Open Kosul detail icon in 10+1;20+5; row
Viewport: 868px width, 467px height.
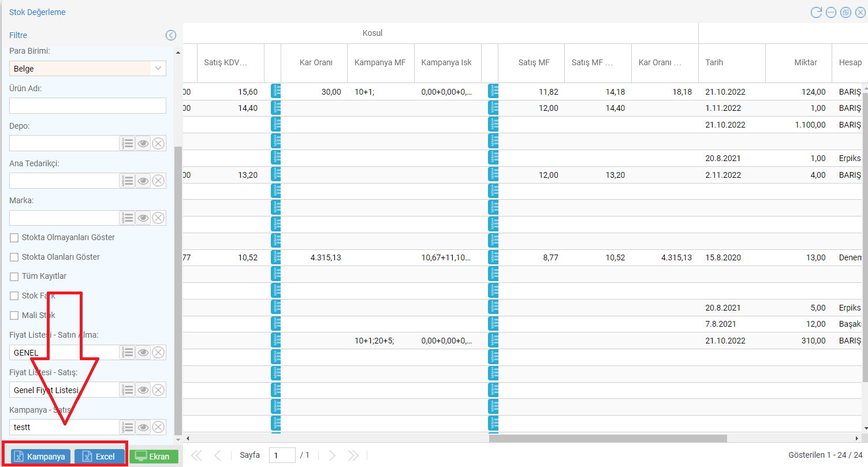pyautogui.click(x=275, y=341)
